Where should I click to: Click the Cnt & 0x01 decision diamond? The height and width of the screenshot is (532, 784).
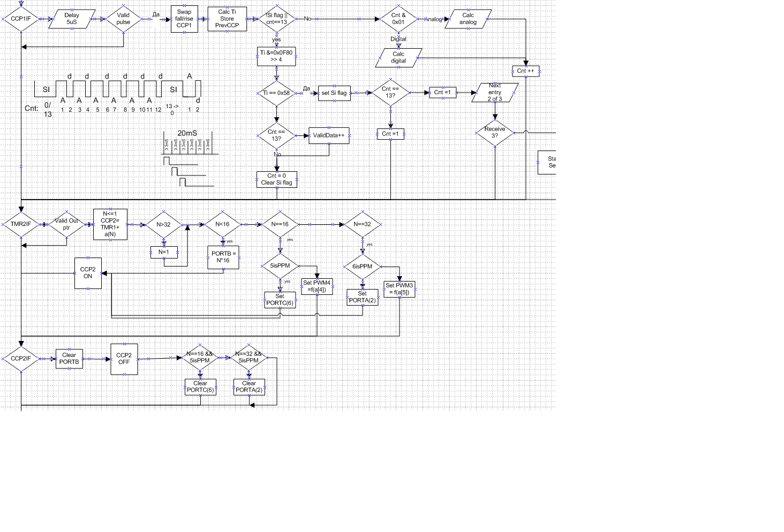[x=398, y=19]
